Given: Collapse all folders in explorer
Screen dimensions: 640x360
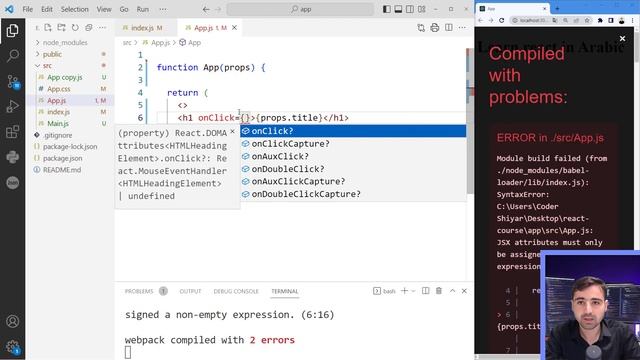Looking at the screenshot, I should pos(89,28).
